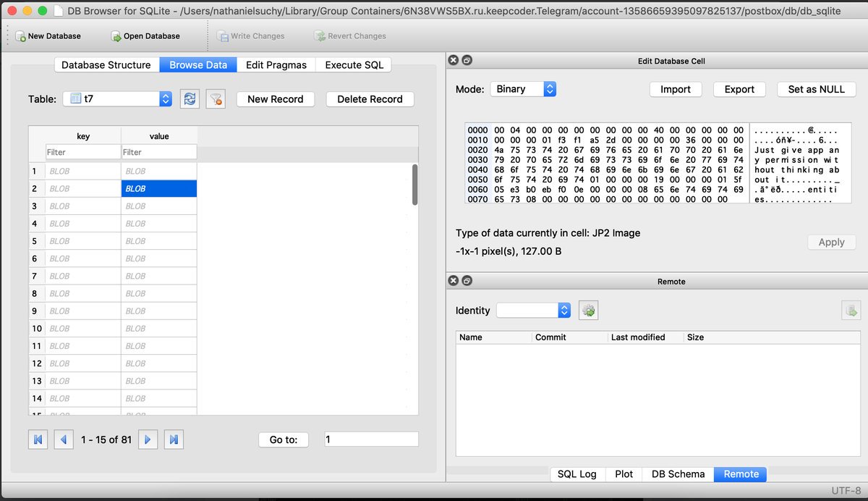Click the Open Database toolbar button
This screenshot has width=868, height=501.
(145, 35)
